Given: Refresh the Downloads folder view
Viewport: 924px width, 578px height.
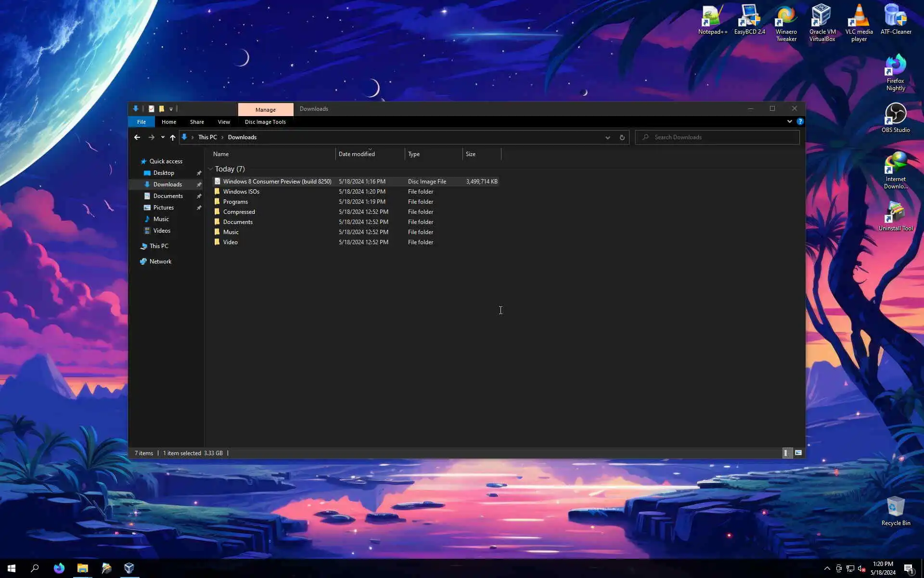Looking at the screenshot, I should pos(622,137).
